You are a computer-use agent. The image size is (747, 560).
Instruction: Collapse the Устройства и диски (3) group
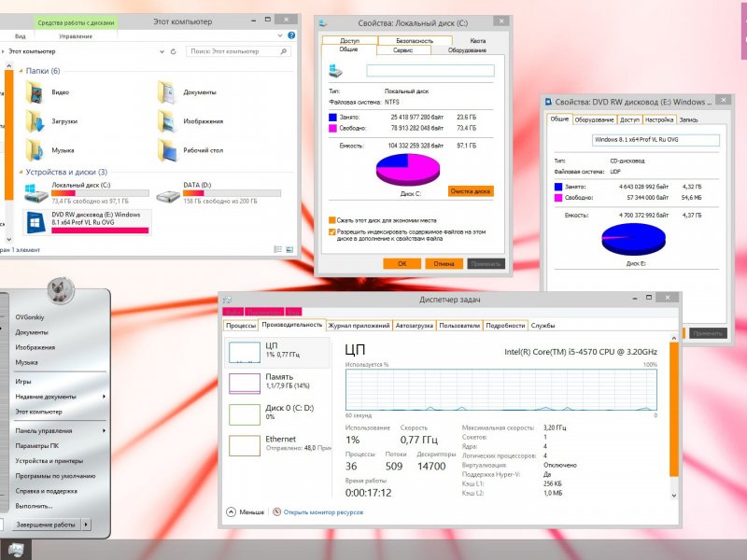click(21, 173)
